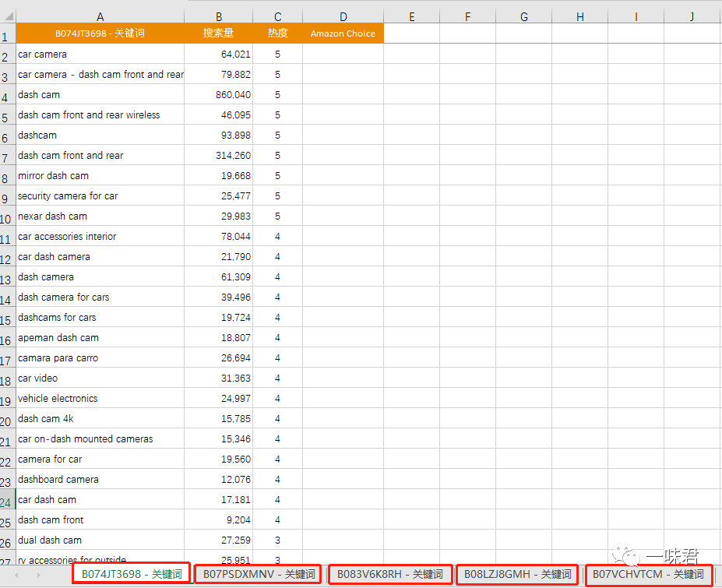Select the 'car video' cell
This screenshot has width=722, height=588.
point(100,378)
